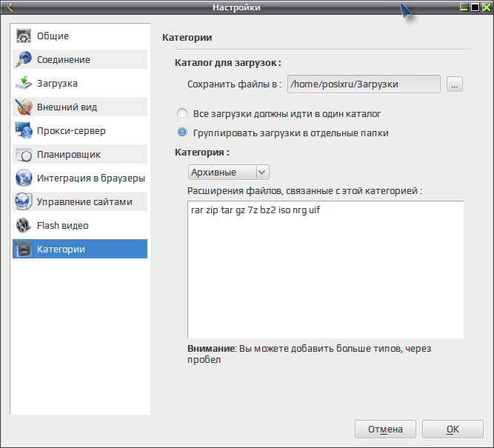The height and width of the screenshot is (448, 494).
Task: Minimize the Настройки window
Action: click(x=464, y=7)
